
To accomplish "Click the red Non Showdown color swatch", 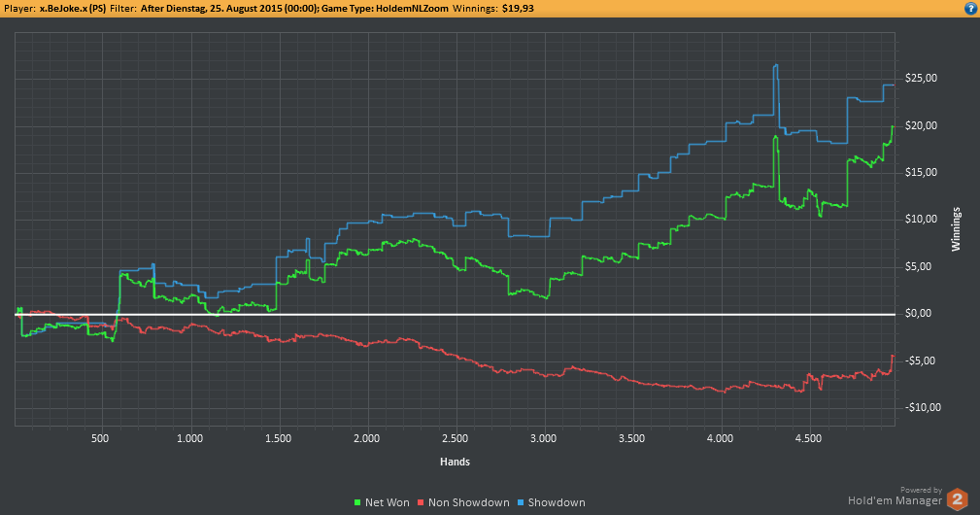I will [x=421, y=502].
